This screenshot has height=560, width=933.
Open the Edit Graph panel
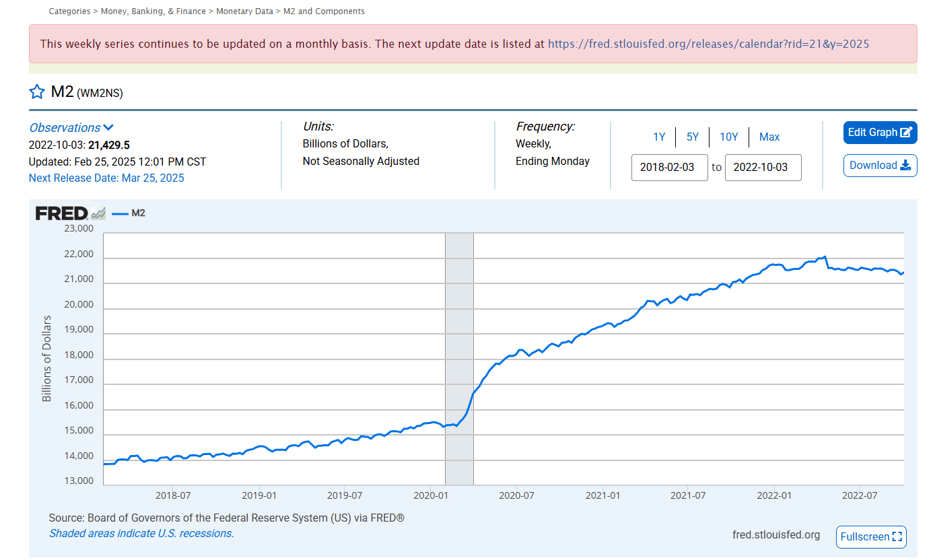pyautogui.click(x=880, y=133)
